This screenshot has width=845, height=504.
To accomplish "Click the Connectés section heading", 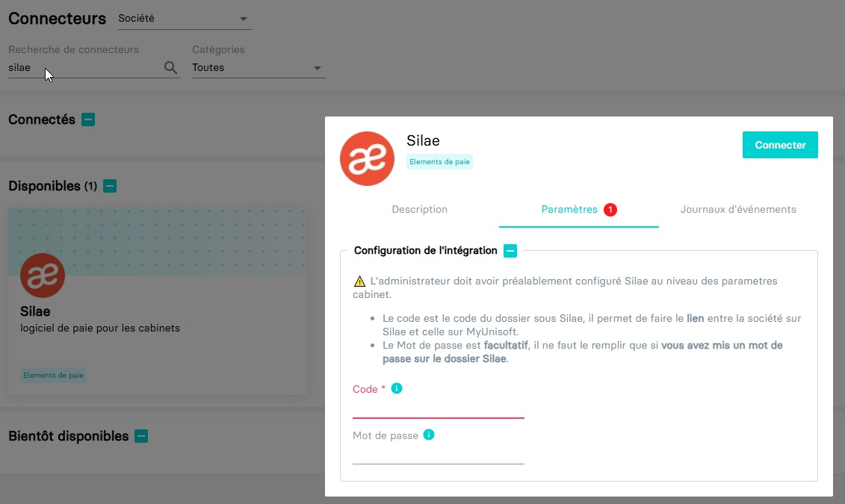I will pos(42,119).
